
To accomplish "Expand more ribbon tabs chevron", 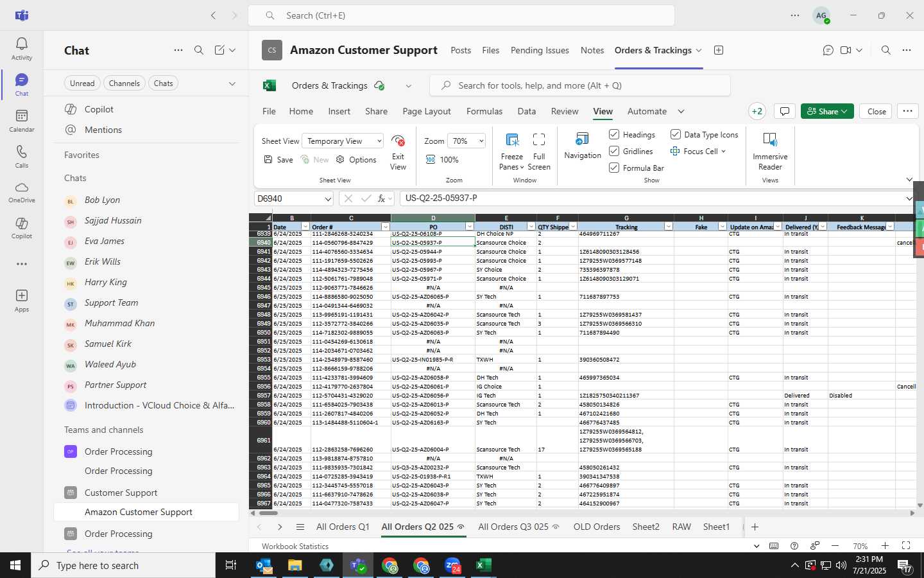I will click(x=681, y=111).
